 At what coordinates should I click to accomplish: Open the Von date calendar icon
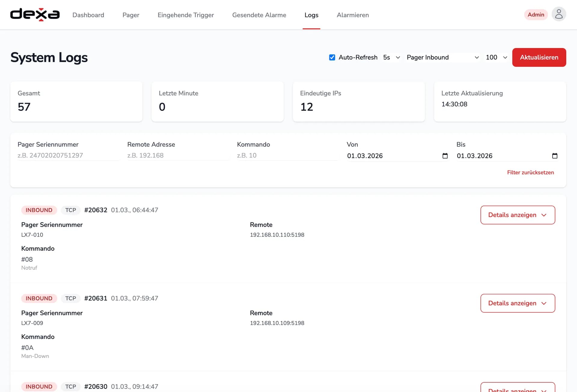tap(445, 156)
